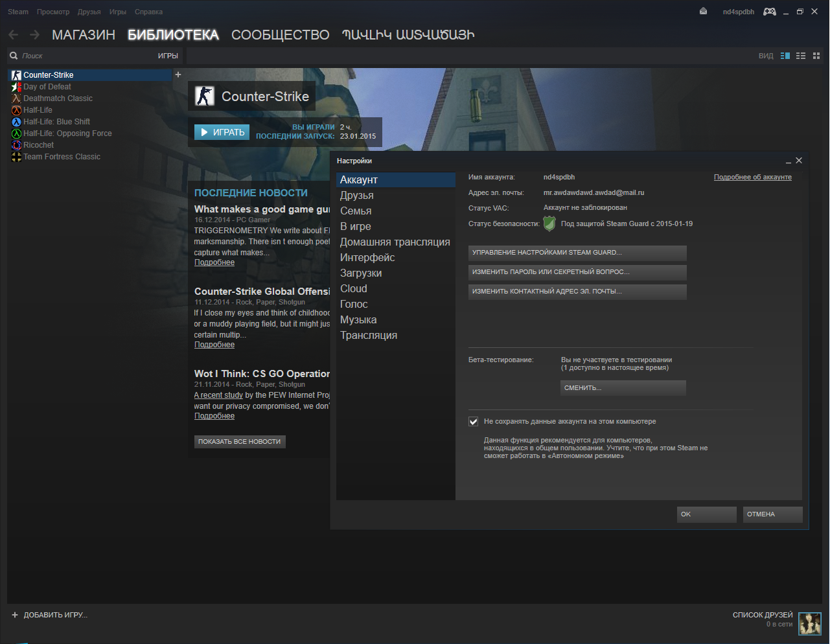The height and width of the screenshot is (644, 830).
Task: Open the Steam inbox envelope icon
Action: 703,11
